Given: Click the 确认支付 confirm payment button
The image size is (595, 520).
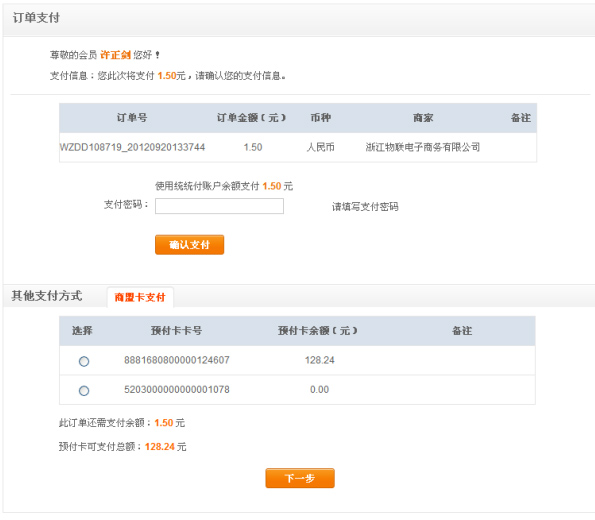Looking at the screenshot, I should [x=189, y=245].
